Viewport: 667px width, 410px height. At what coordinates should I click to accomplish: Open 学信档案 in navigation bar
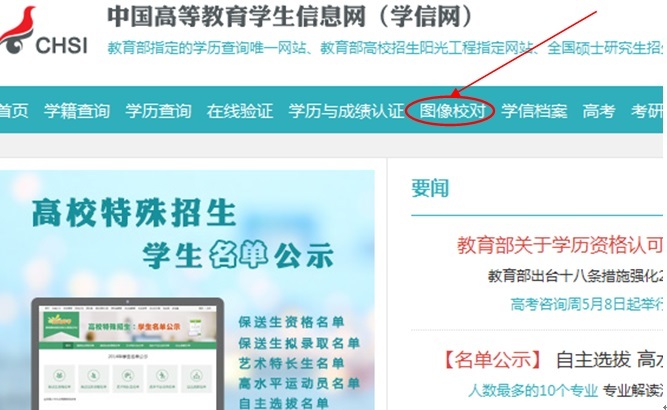pyautogui.click(x=534, y=111)
